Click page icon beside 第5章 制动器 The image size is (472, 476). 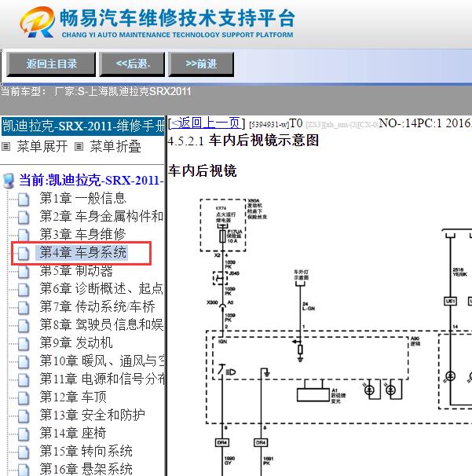click(x=24, y=272)
